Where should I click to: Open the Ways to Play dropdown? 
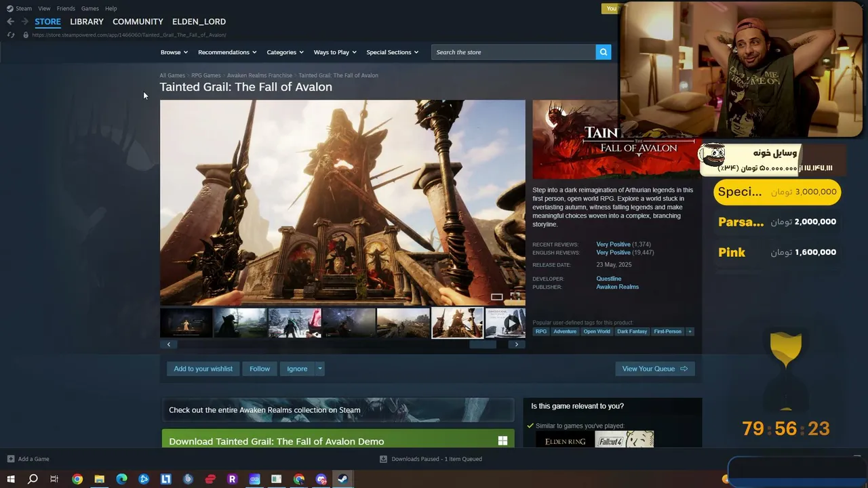[x=335, y=52]
